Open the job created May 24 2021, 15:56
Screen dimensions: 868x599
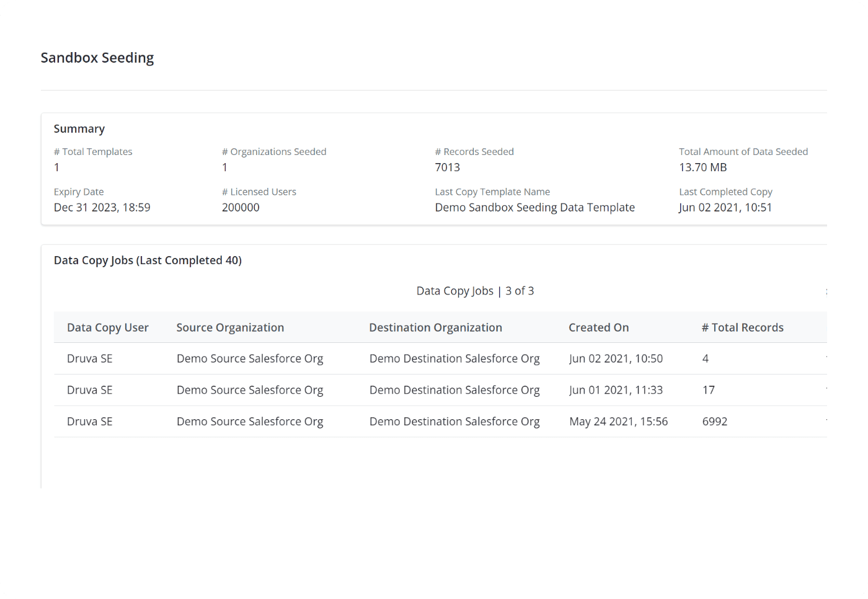pyautogui.click(x=618, y=422)
